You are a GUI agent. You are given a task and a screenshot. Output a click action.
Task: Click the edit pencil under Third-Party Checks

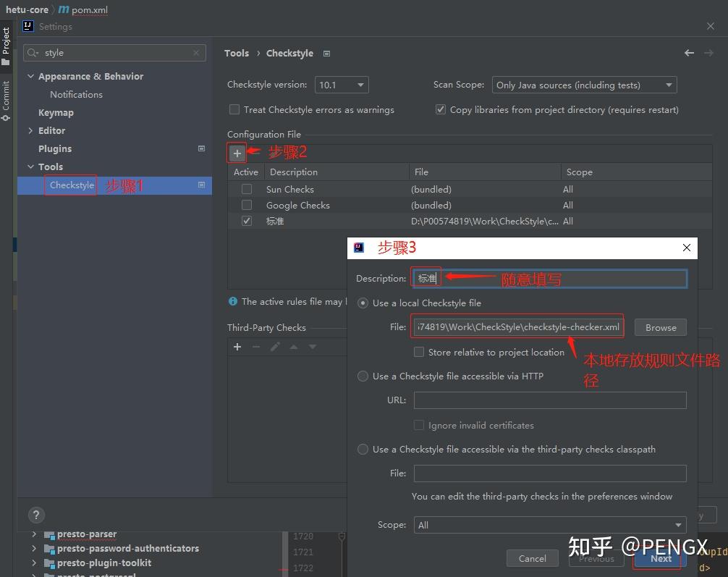[x=275, y=347]
